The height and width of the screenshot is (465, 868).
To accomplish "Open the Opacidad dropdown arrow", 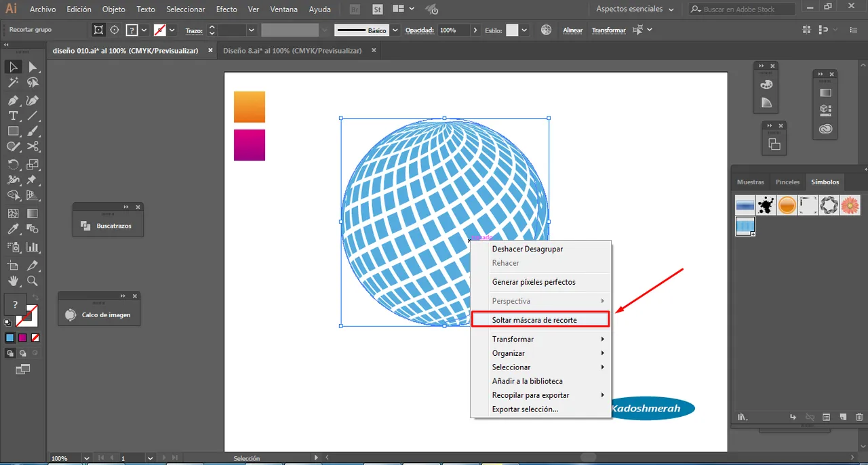I will pyautogui.click(x=475, y=31).
